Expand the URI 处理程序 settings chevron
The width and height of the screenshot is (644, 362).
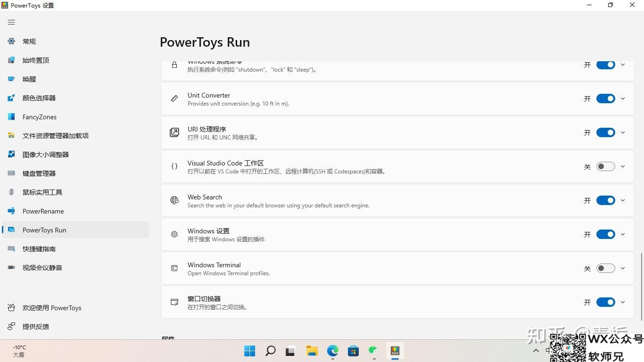point(623,132)
